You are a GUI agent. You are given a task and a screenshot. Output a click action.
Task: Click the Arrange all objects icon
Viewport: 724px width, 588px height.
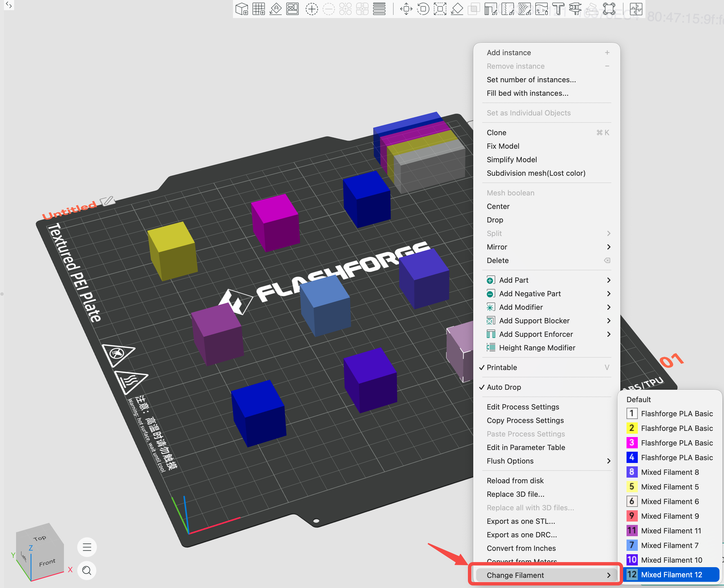(x=292, y=9)
